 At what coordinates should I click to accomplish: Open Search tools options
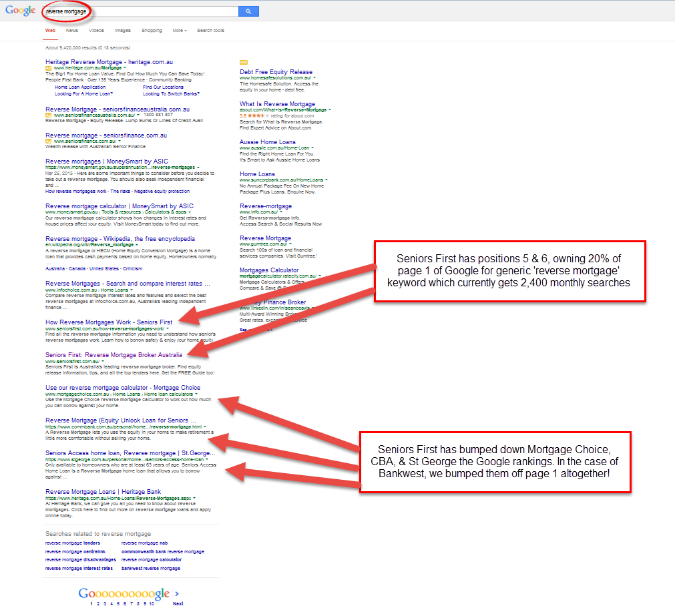tap(210, 31)
